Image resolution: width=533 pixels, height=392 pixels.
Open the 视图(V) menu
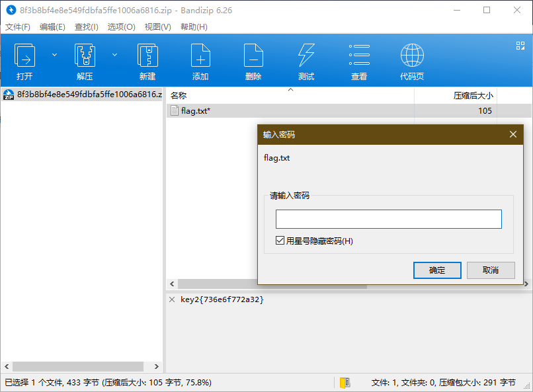(x=158, y=27)
